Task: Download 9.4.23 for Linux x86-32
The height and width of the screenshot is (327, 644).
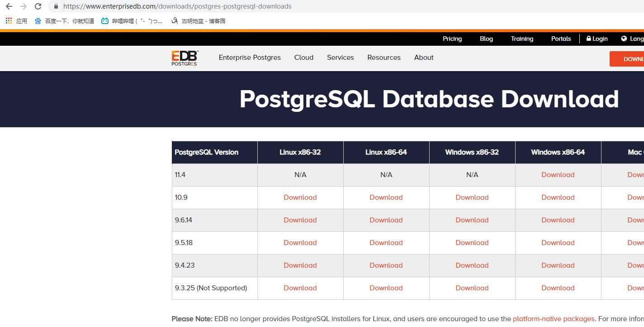Action: [x=300, y=265]
